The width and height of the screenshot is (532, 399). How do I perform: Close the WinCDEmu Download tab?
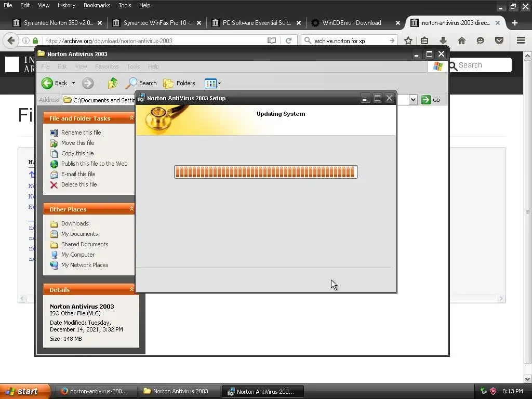click(397, 23)
